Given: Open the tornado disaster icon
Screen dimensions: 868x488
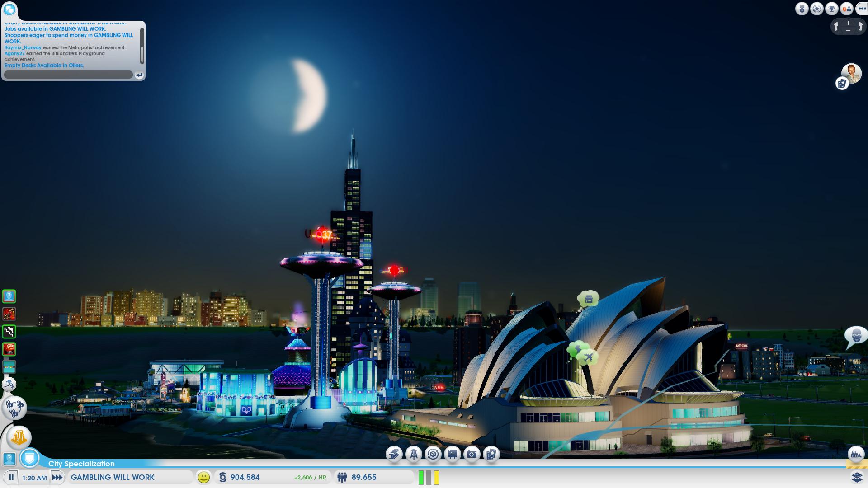Looking at the screenshot, I should pyautogui.click(x=9, y=332).
